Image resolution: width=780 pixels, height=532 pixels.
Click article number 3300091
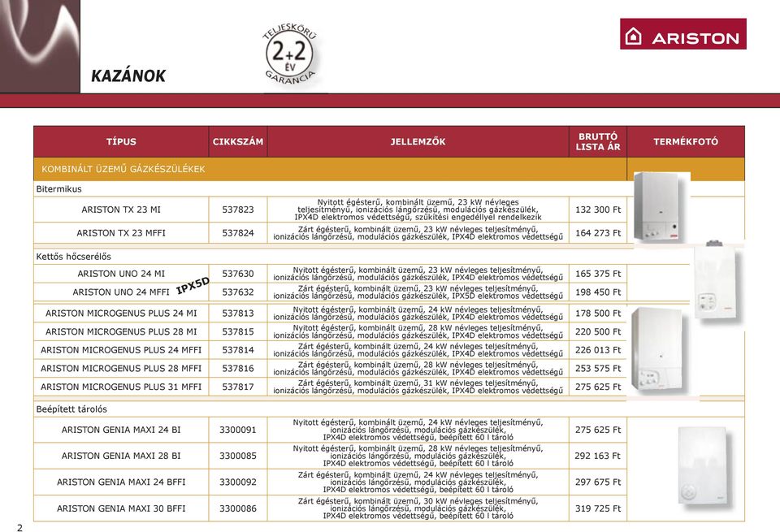point(238,430)
